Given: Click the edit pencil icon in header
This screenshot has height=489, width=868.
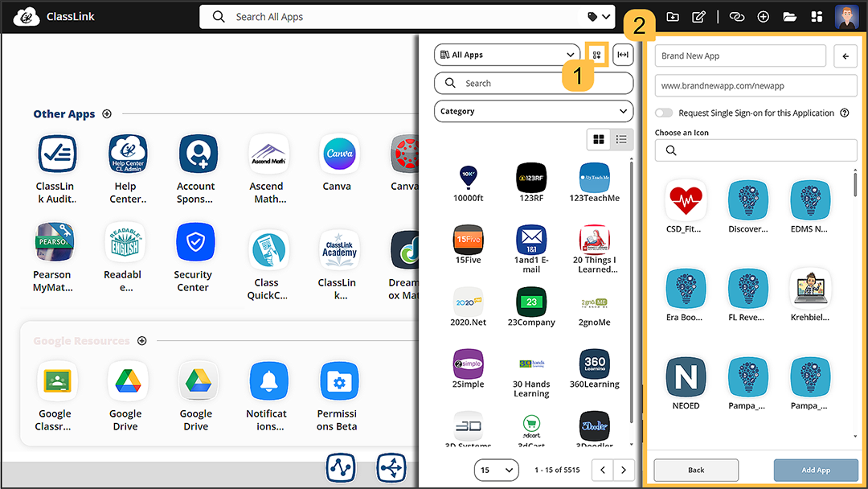Looking at the screenshot, I should [x=698, y=17].
